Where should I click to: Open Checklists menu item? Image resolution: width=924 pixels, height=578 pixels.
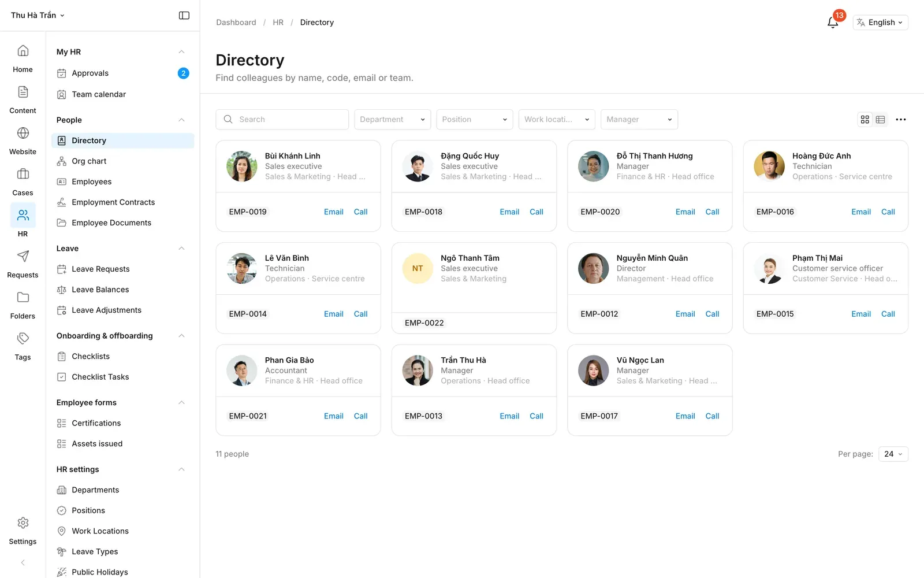tap(122, 357)
